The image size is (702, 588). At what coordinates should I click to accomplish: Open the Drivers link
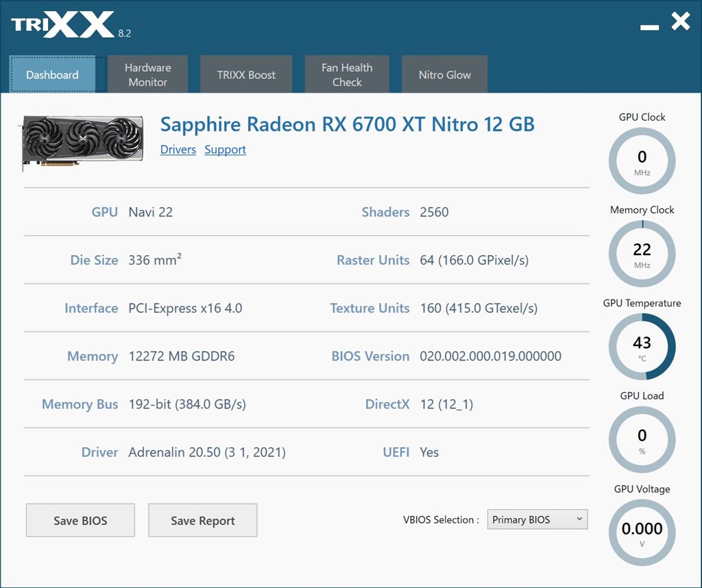point(178,149)
